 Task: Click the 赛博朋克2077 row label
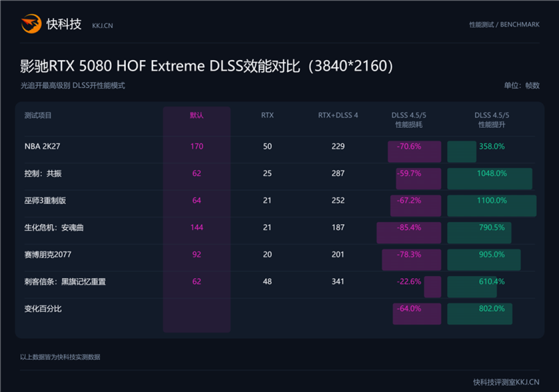click(x=48, y=255)
